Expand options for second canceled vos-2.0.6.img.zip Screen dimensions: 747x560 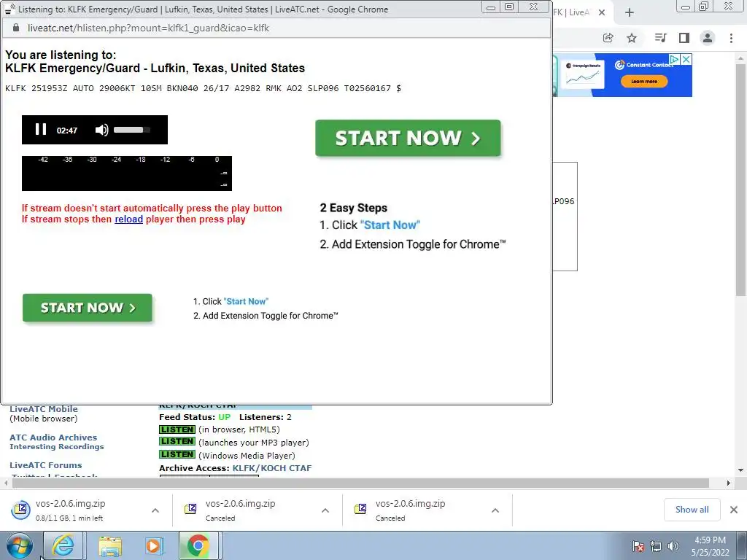pyautogui.click(x=325, y=510)
